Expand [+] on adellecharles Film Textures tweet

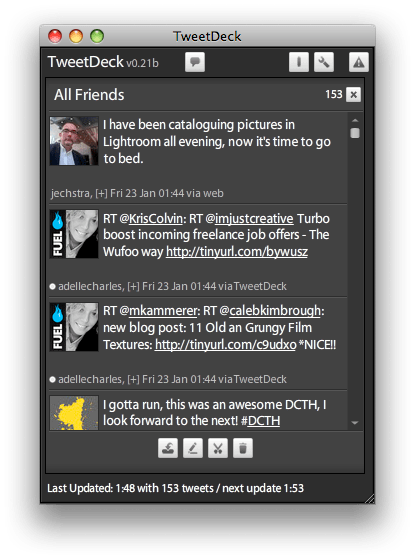point(133,379)
